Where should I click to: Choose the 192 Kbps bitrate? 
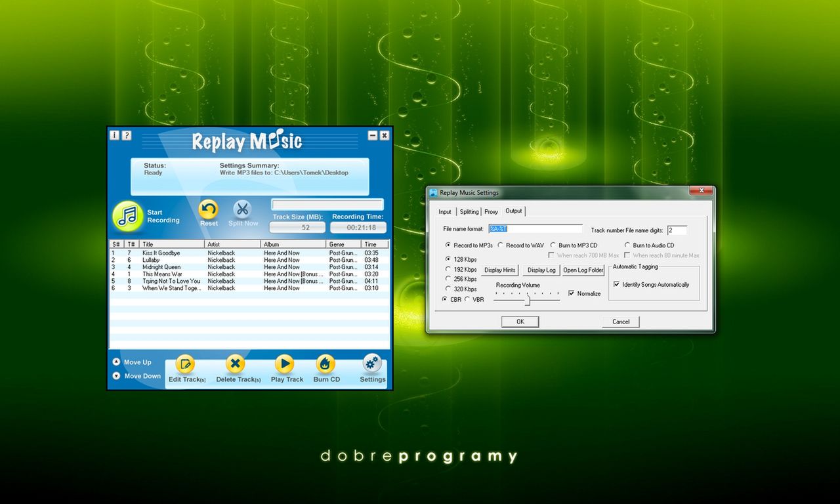[448, 269]
